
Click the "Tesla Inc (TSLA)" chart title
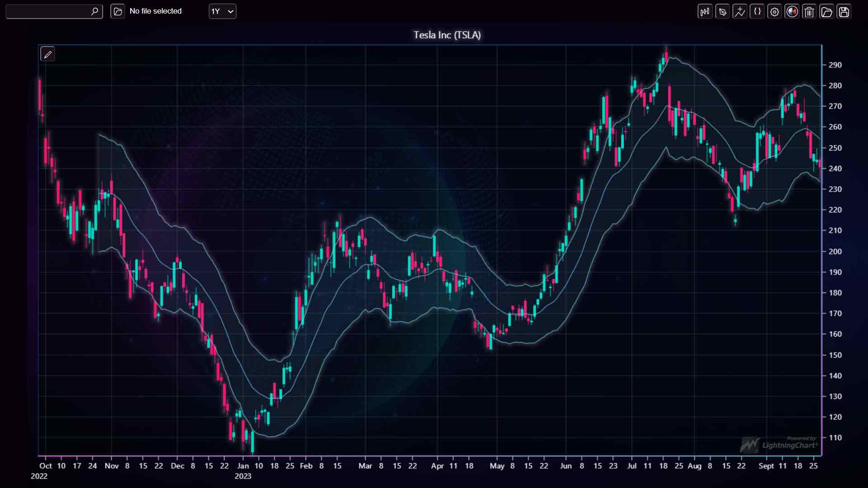[447, 35]
